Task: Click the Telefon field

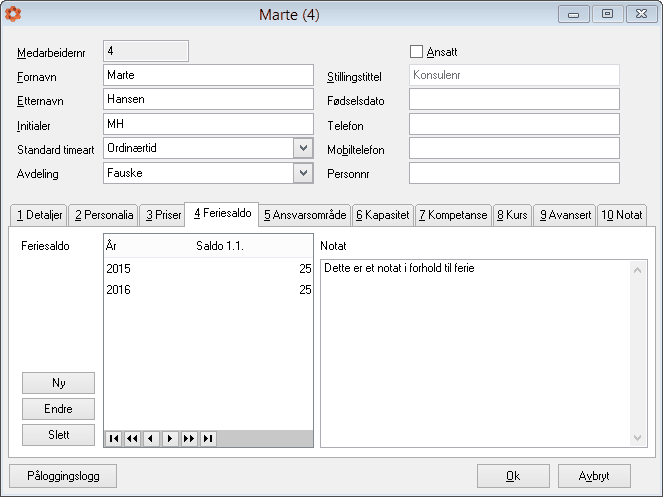Action: pyautogui.click(x=514, y=124)
